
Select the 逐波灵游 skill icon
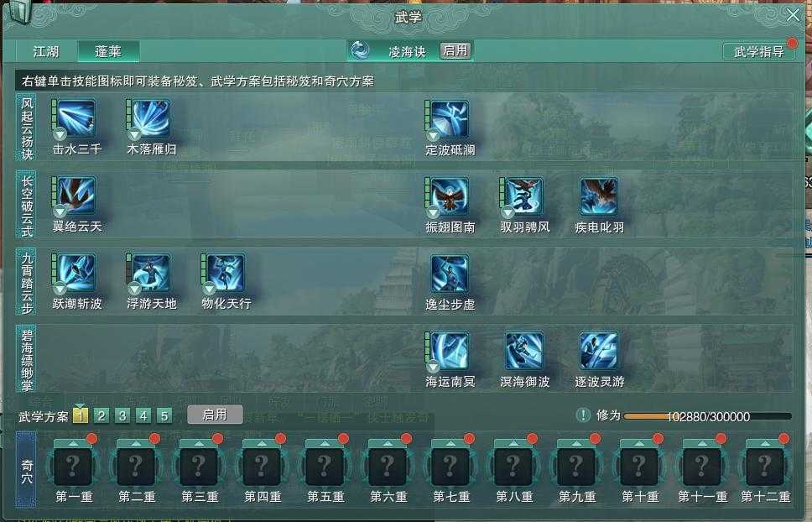pyautogui.click(x=599, y=351)
